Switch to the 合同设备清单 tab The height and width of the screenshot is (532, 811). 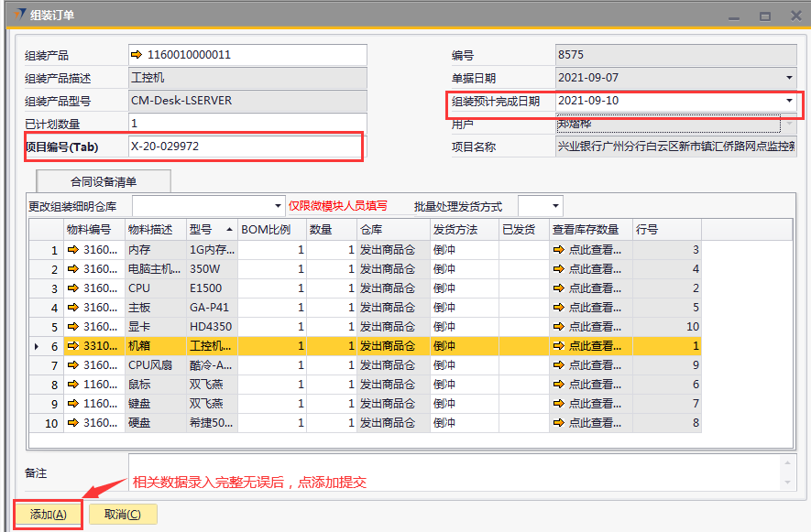tap(103, 181)
